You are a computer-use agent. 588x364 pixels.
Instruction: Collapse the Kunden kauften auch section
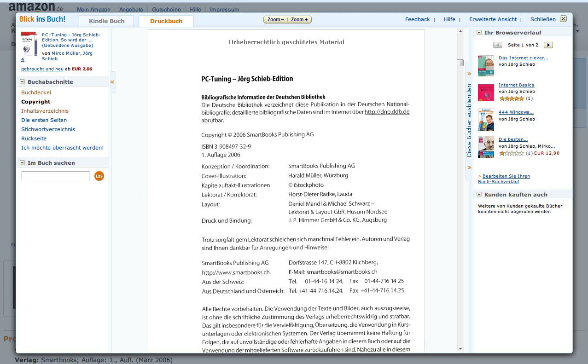point(479,195)
